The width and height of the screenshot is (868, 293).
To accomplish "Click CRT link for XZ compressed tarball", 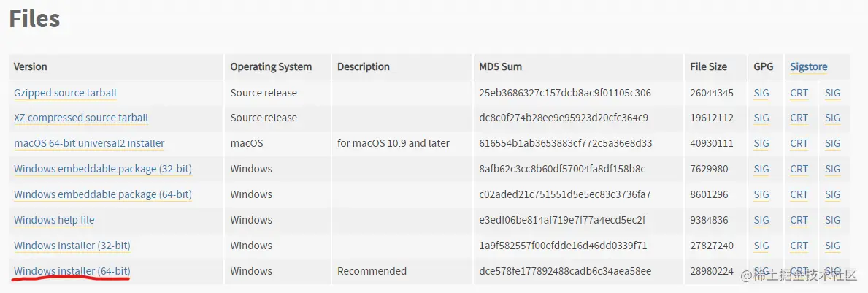I will coord(799,118).
